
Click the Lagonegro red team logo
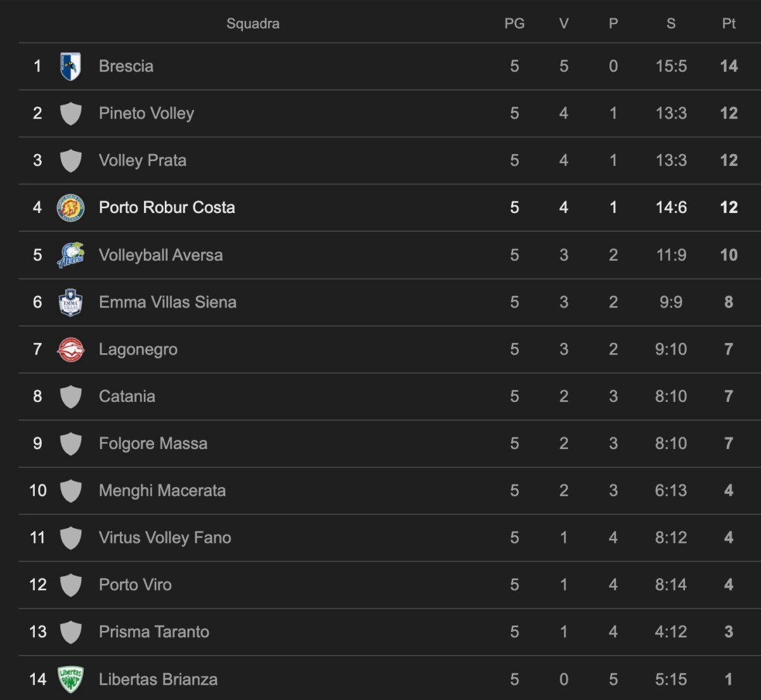coord(70,349)
